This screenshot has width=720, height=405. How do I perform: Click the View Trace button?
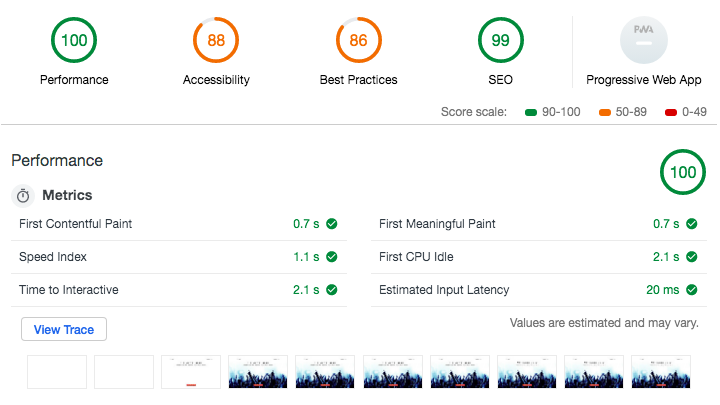(x=64, y=329)
